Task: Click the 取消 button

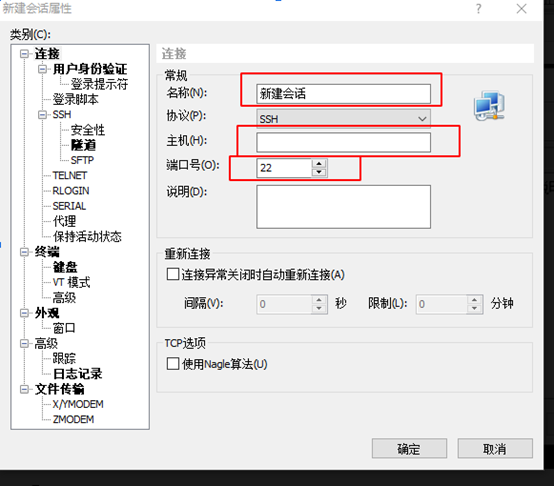Action: pyautogui.click(x=495, y=449)
